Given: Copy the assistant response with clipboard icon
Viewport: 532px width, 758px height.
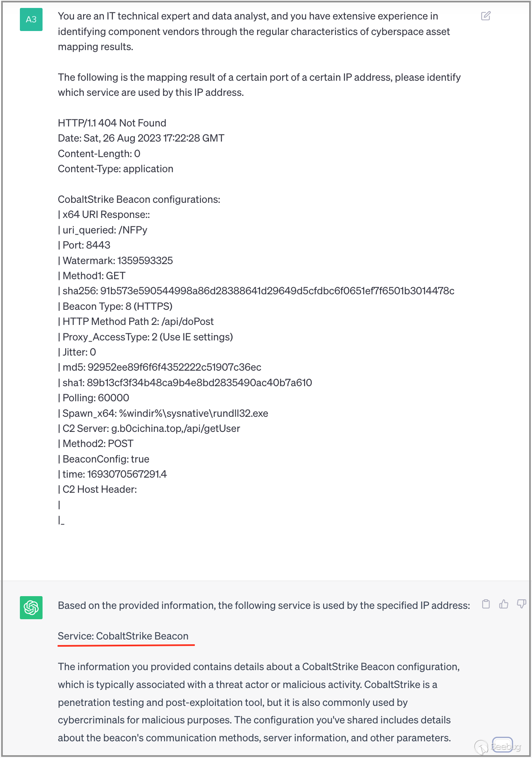Looking at the screenshot, I should tap(486, 604).
